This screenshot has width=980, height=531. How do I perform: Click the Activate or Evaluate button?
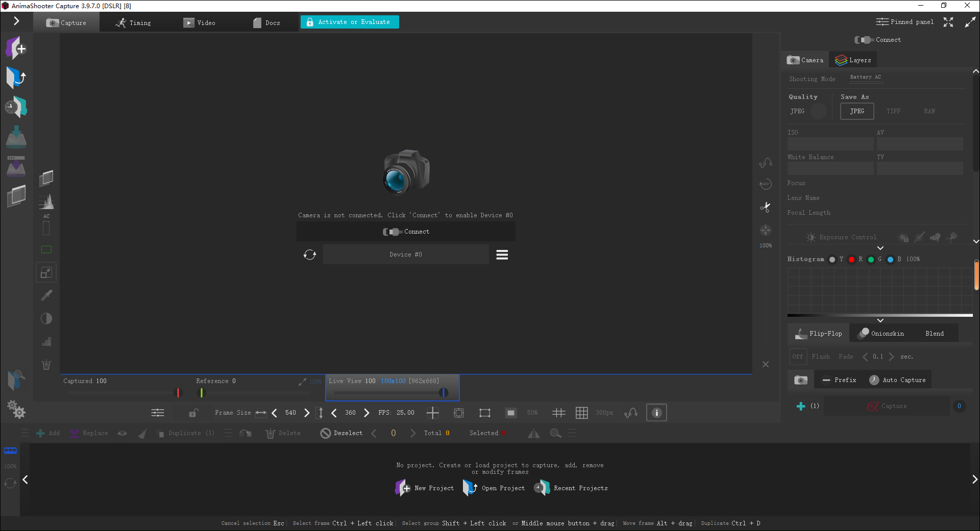350,22
